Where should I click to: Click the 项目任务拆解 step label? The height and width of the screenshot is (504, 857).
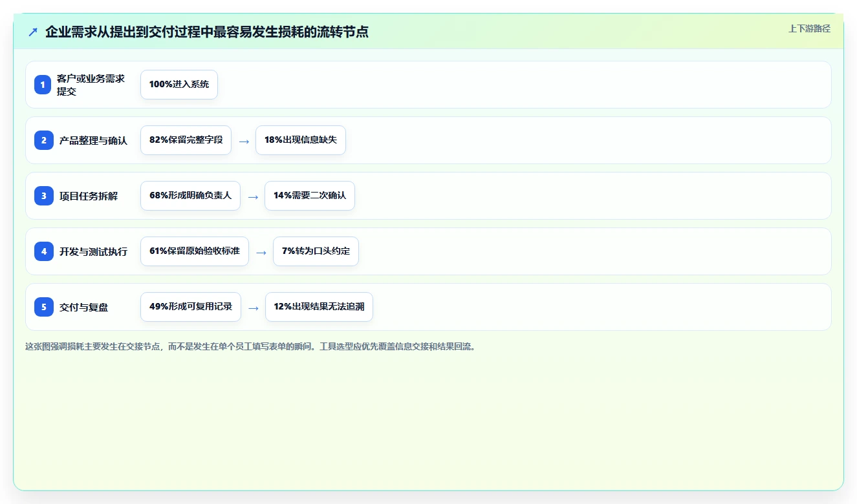[x=89, y=196]
